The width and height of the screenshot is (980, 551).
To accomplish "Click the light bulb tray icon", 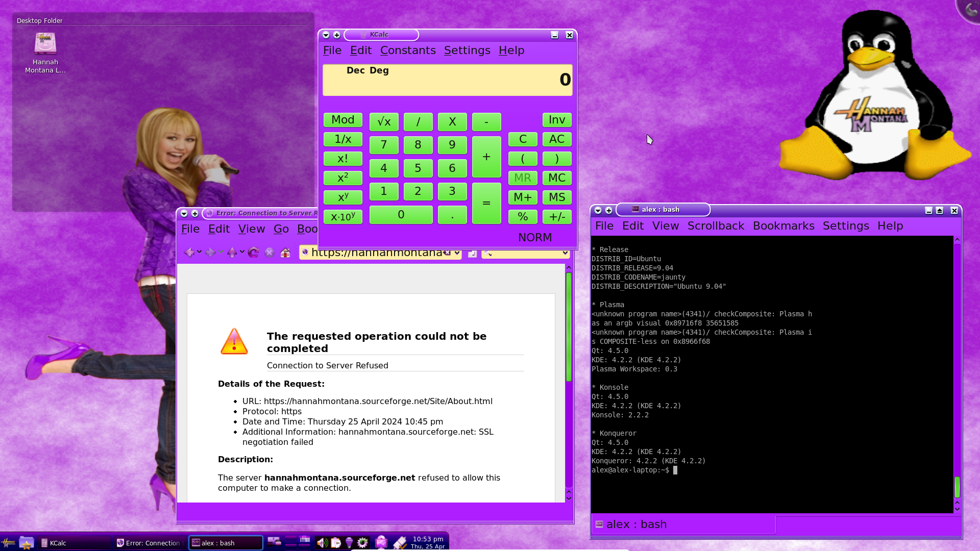I will click(x=349, y=543).
